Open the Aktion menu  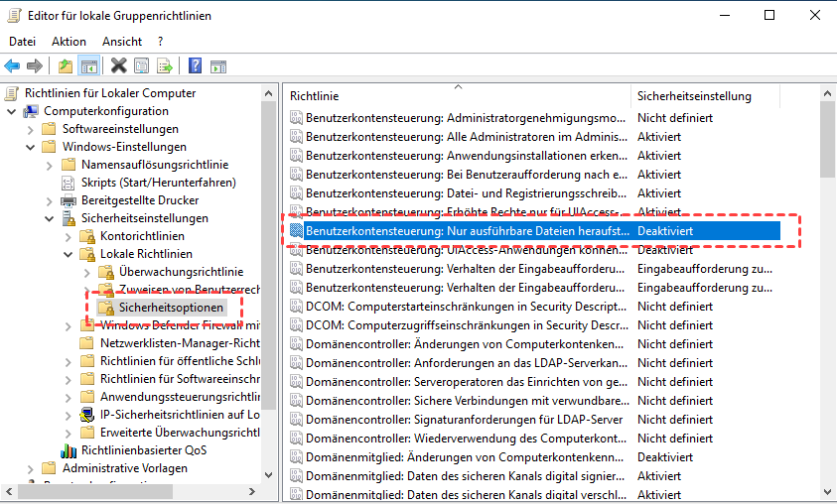tap(69, 42)
